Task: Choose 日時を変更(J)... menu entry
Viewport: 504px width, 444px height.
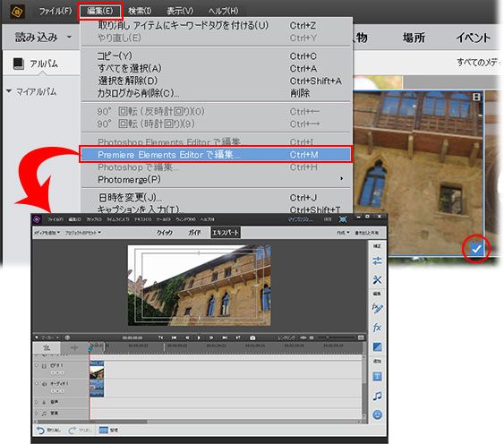Action: coord(216,198)
